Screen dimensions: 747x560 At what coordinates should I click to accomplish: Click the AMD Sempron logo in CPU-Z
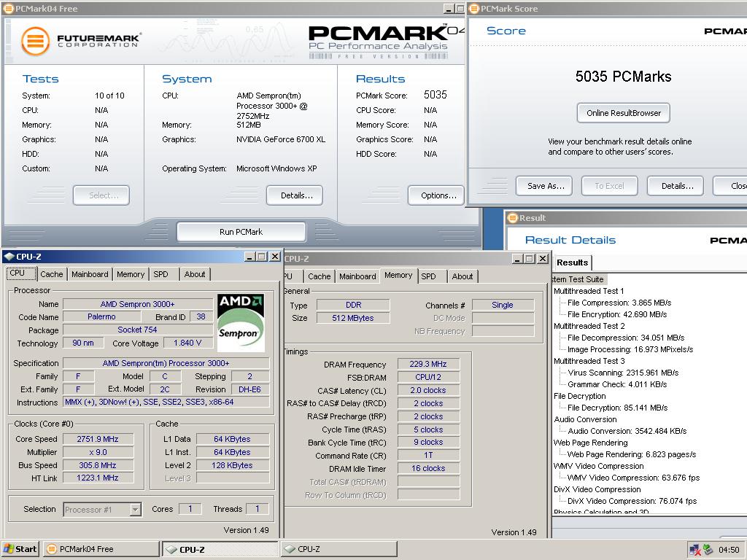coord(241,323)
